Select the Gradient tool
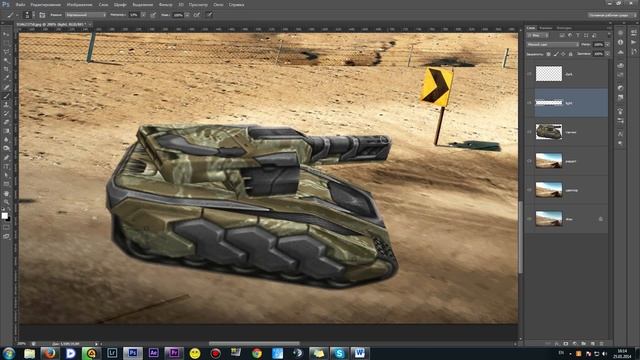640x360 pixels. (6, 131)
